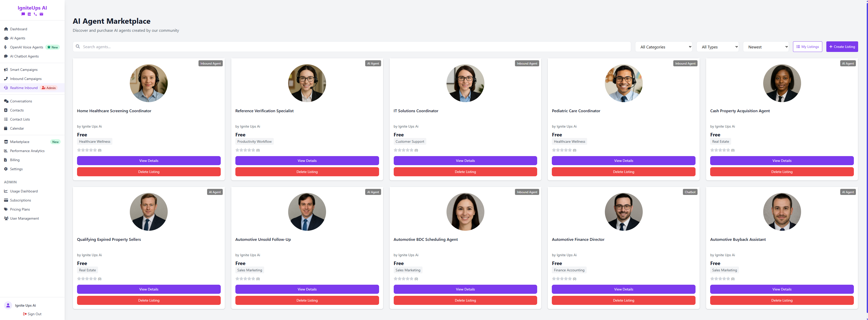
Task: Open Performance Analytics from the sidebar
Action: pos(27,151)
